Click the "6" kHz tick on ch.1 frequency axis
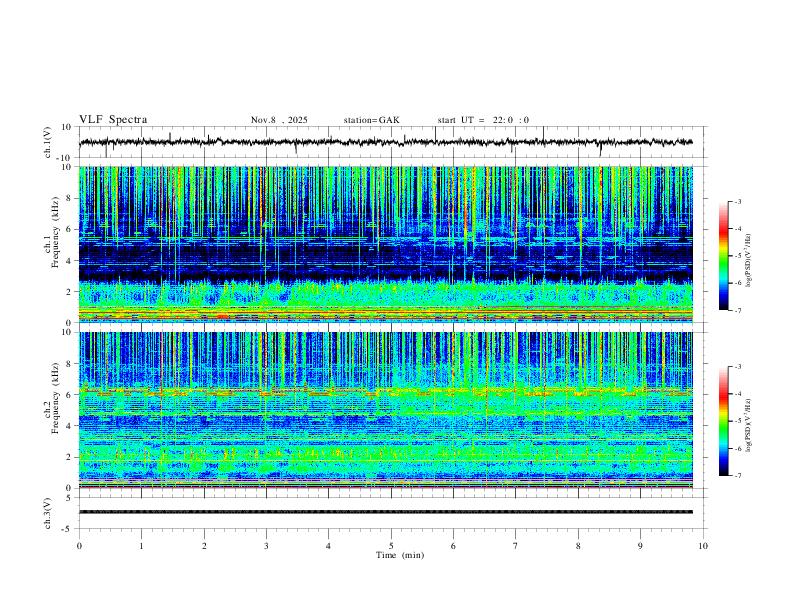 tap(70, 230)
